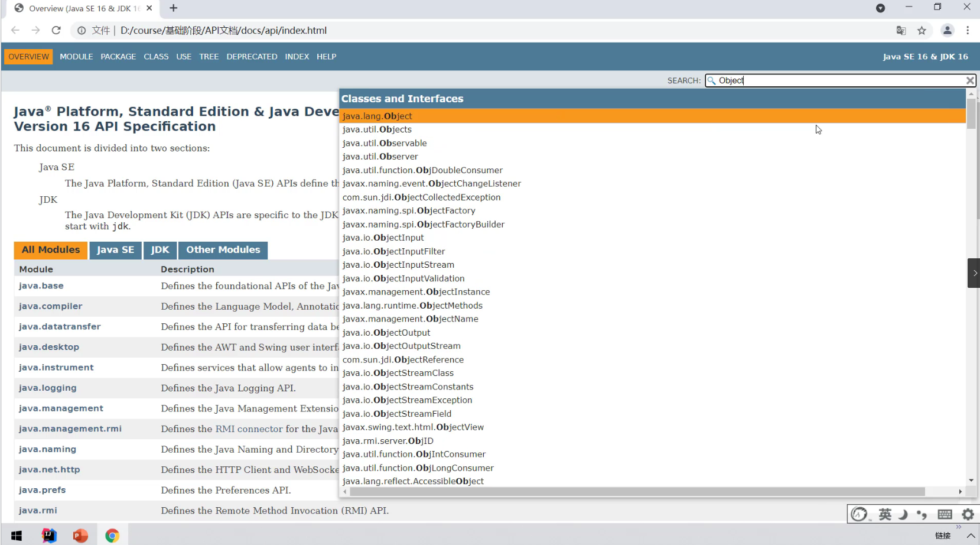Open the TREE navigation link
This screenshot has width=980, height=545.
coord(209,57)
